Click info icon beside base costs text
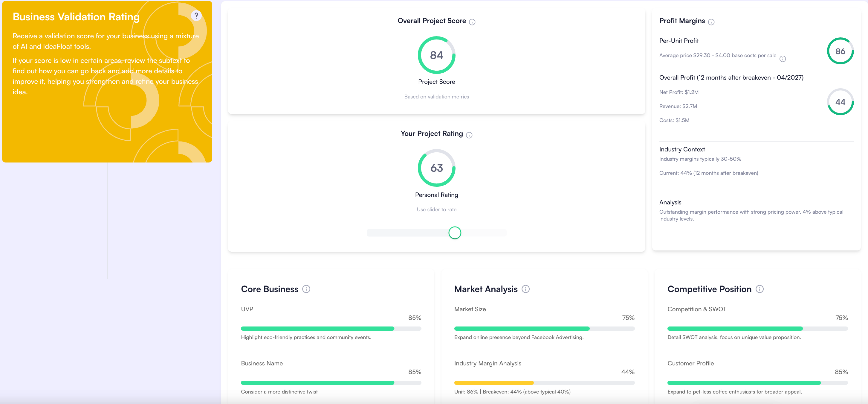Viewport: 868px width, 404px height. point(783,59)
